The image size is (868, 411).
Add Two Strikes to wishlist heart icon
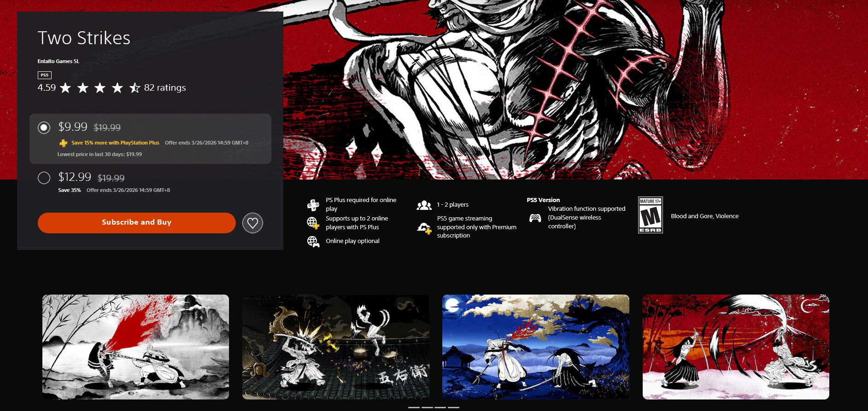252,223
